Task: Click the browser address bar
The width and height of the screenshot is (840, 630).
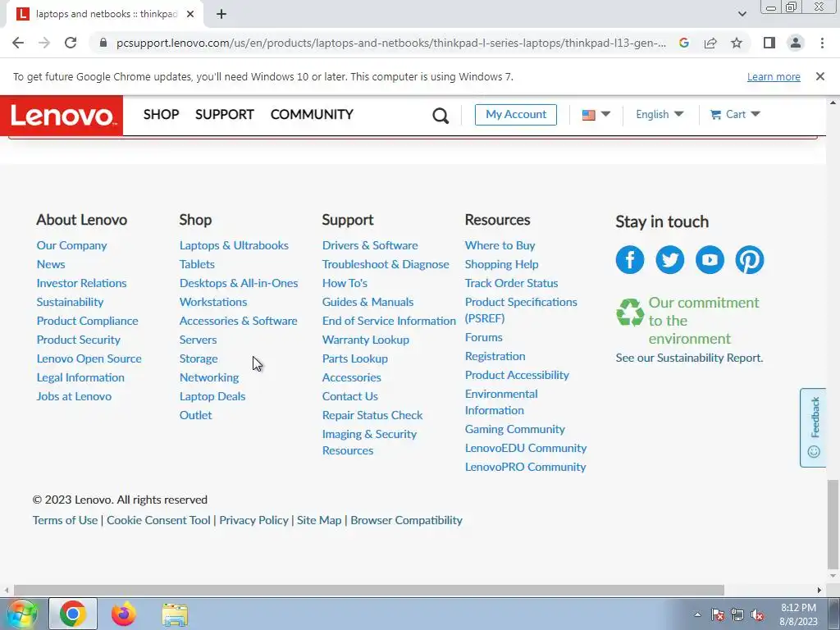Action: pos(391,43)
